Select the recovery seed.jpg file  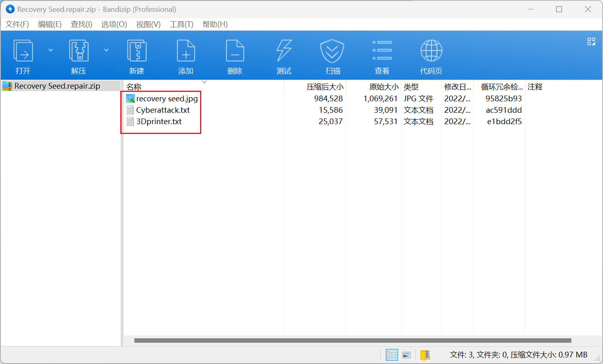[167, 98]
